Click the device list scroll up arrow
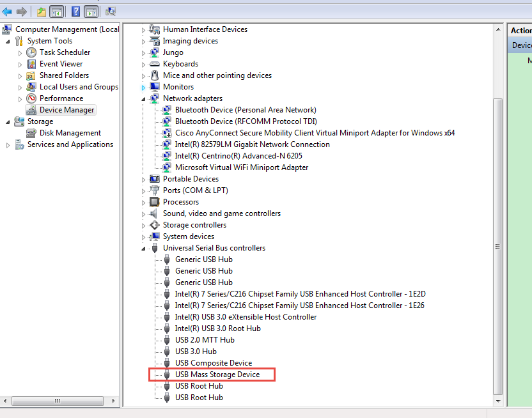 497,29
